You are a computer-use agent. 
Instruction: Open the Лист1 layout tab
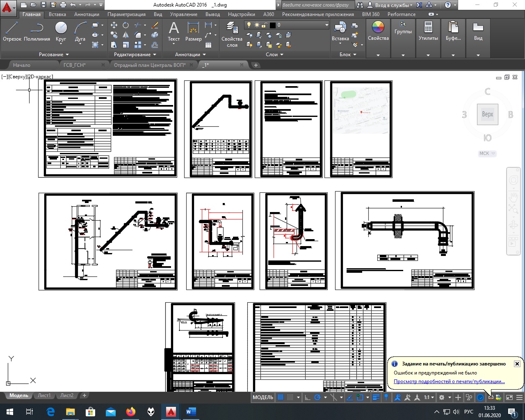coord(44,395)
